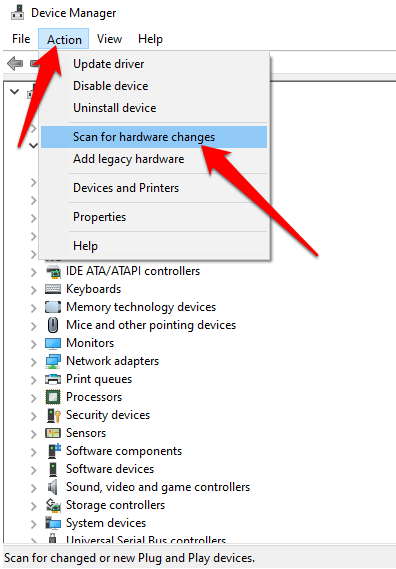Expand the IDE ATA/ATAPI controllers node

click(33, 272)
